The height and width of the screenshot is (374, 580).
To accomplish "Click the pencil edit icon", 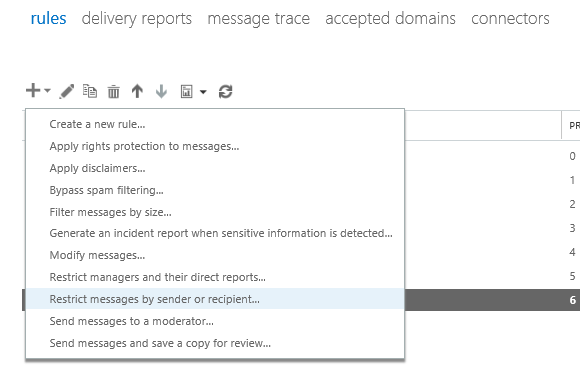I will 67,91.
